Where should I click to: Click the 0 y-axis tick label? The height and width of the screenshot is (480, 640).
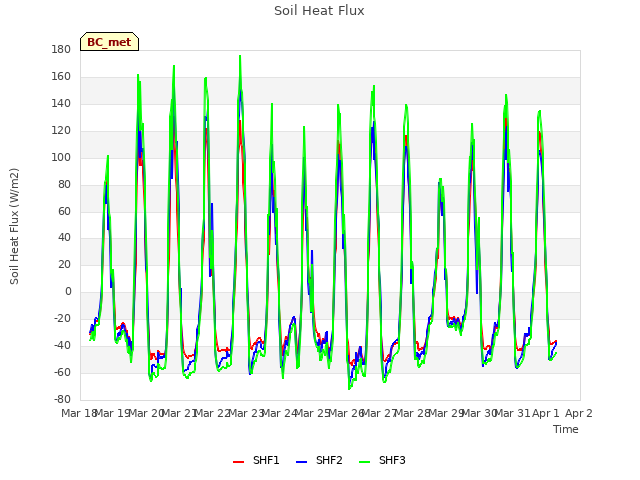(x=68, y=291)
